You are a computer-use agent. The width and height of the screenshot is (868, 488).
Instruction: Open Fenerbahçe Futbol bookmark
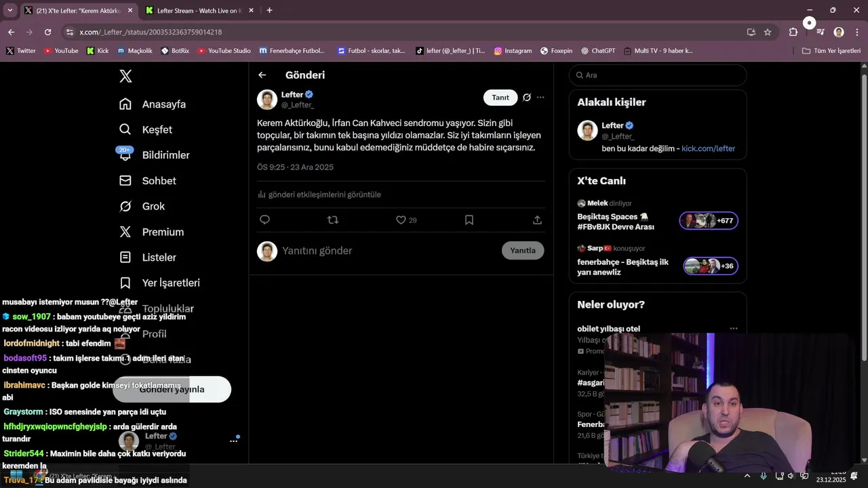click(292, 51)
